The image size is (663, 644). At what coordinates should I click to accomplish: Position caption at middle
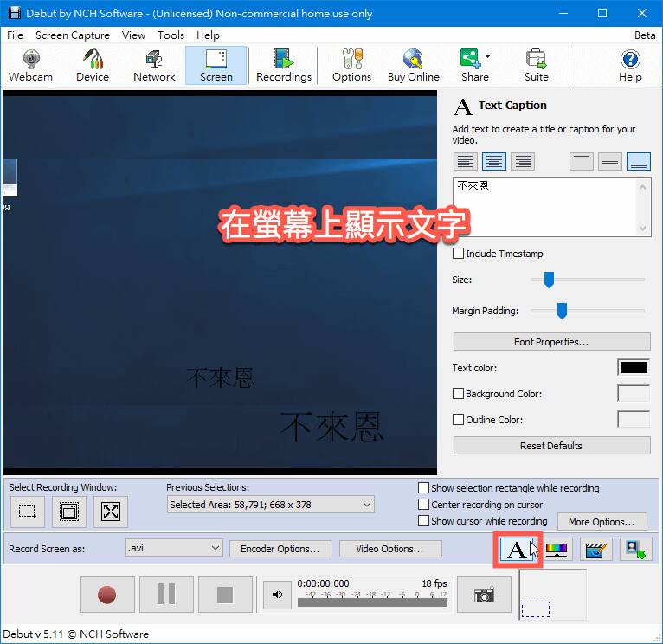pos(610,162)
